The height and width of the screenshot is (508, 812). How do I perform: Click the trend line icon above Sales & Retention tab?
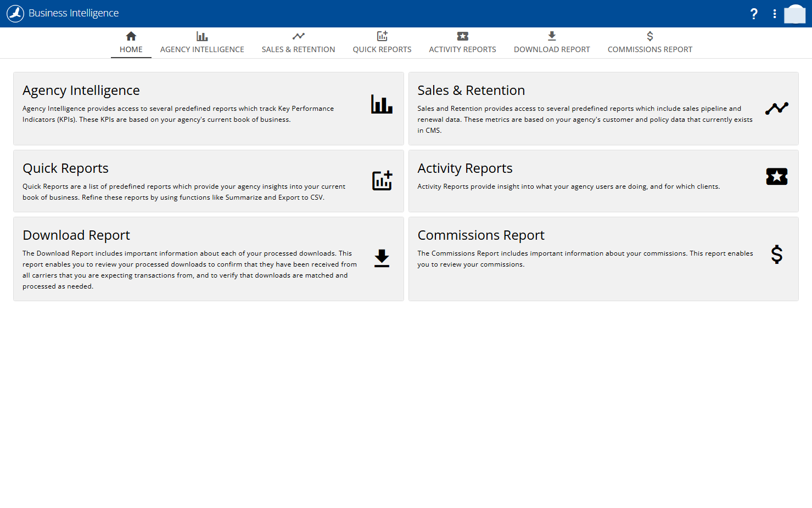(298, 36)
